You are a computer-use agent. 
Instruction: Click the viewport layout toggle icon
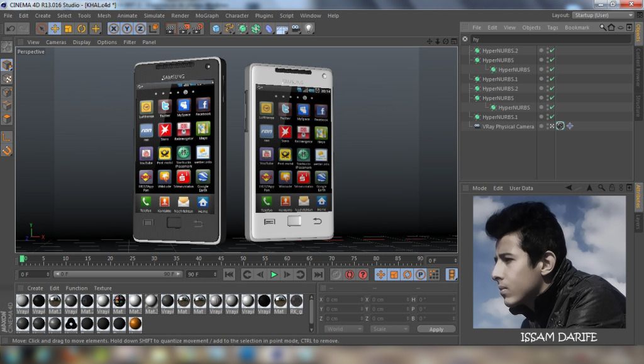454,42
